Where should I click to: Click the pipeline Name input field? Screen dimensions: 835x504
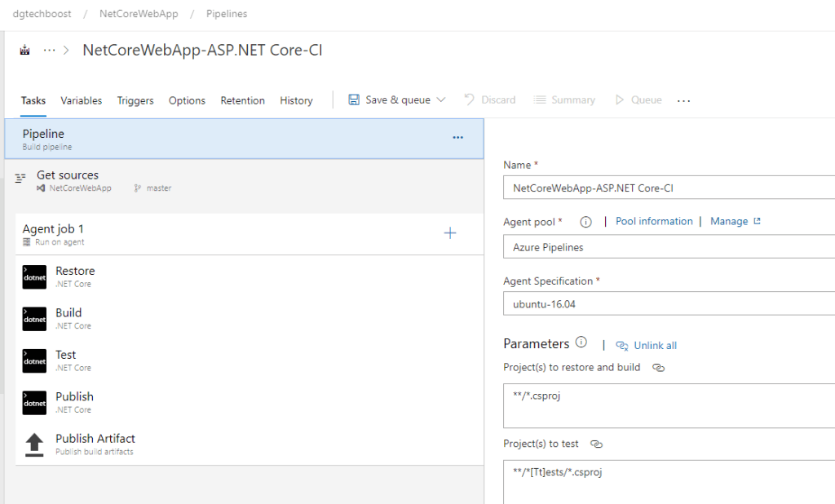[x=669, y=188]
